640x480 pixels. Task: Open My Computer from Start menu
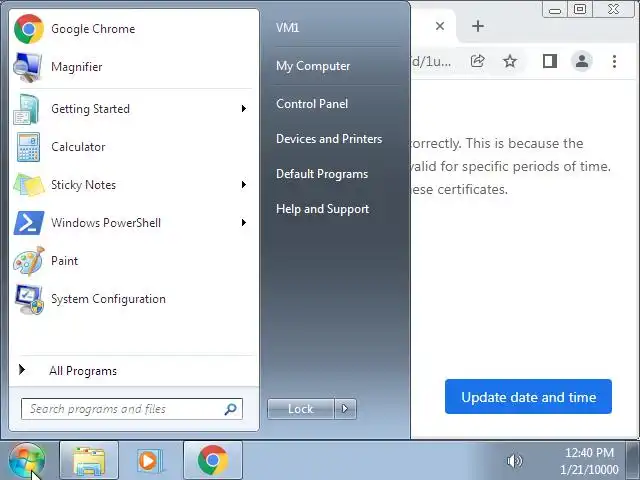click(x=313, y=66)
